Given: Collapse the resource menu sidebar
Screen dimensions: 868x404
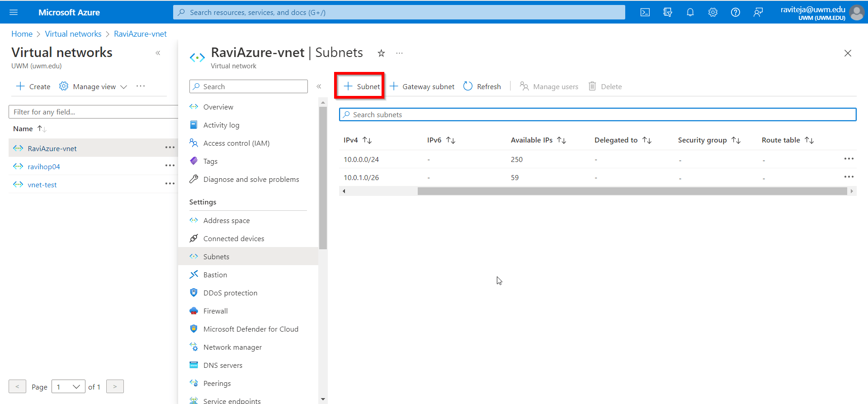Looking at the screenshot, I should coord(319,86).
